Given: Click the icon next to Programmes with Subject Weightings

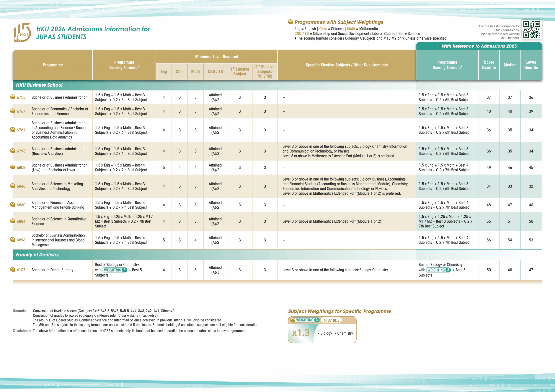Looking at the screenshot, I should [x=291, y=22].
